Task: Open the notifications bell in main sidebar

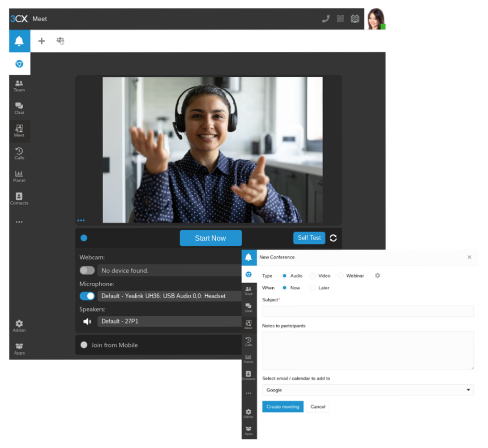Action: pyautogui.click(x=19, y=41)
